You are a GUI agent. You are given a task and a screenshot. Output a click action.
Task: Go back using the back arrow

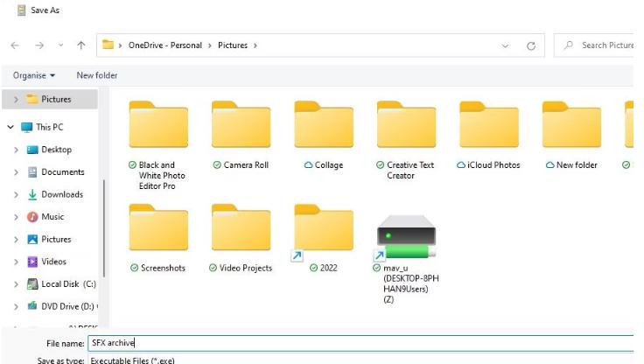tap(15, 45)
